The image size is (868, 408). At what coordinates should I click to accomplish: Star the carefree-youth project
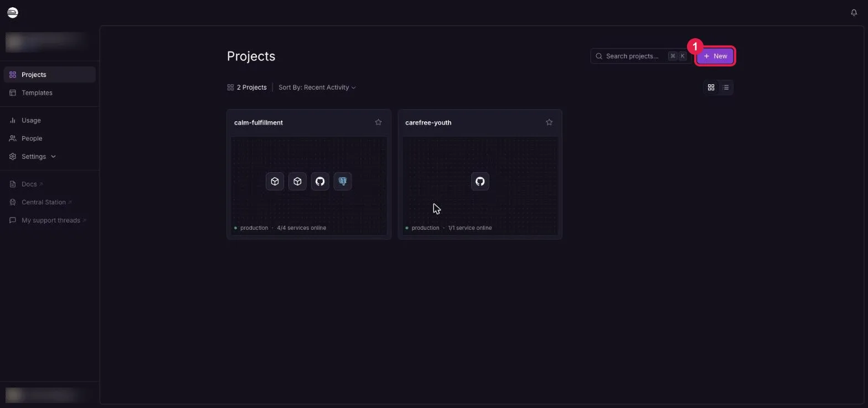(x=549, y=122)
